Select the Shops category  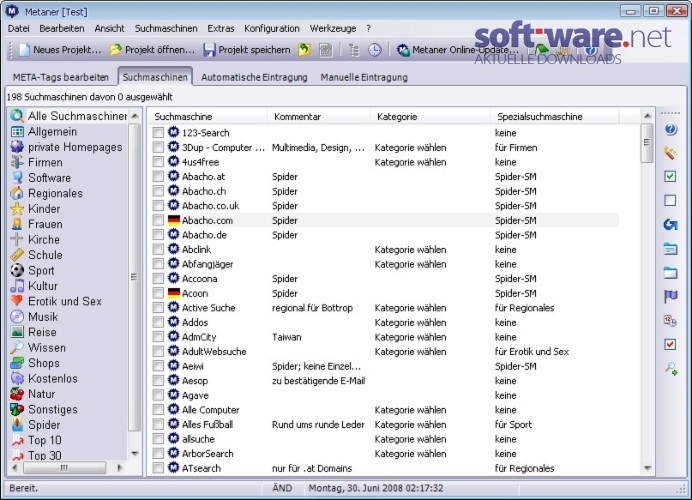pyautogui.click(x=35, y=363)
